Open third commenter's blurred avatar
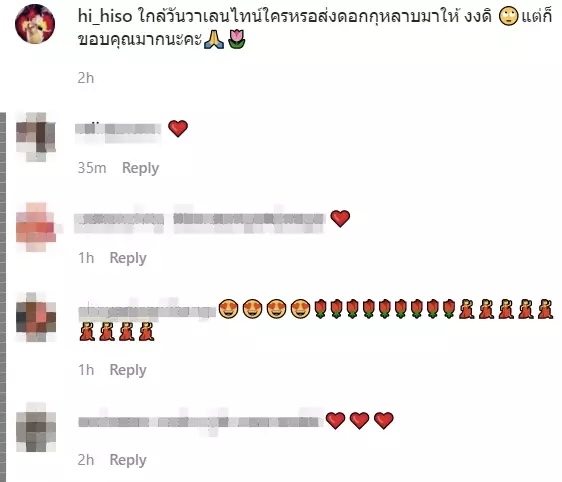 [x=36, y=317]
